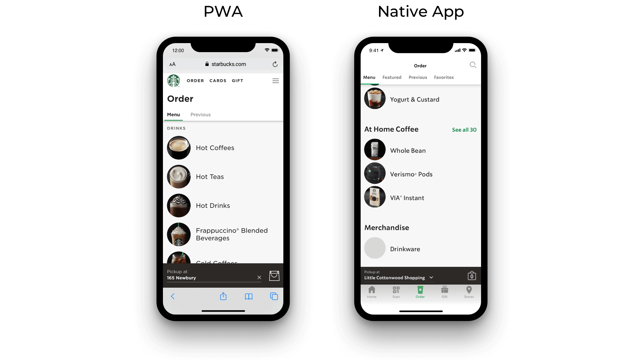The image size is (644, 362).
Task: Tap the Stores icon in bottom navigation
Action: pyautogui.click(x=469, y=292)
